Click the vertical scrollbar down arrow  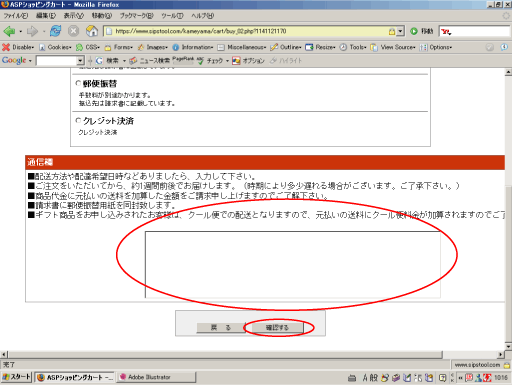pos(508,347)
